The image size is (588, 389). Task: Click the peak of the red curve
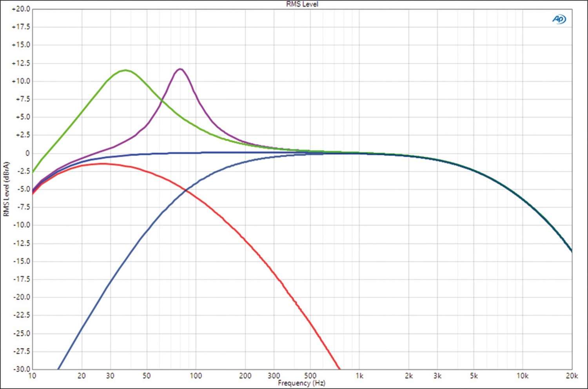tap(103, 164)
